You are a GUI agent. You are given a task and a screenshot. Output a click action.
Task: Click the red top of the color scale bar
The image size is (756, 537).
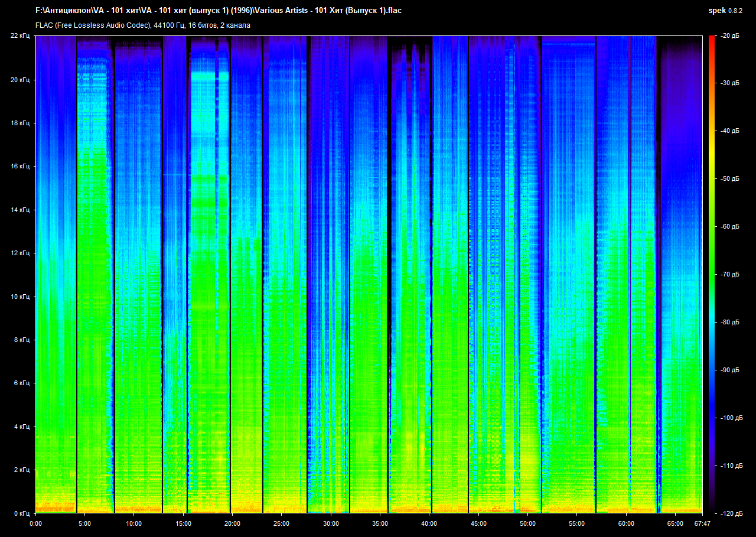[x=711, y=40]
